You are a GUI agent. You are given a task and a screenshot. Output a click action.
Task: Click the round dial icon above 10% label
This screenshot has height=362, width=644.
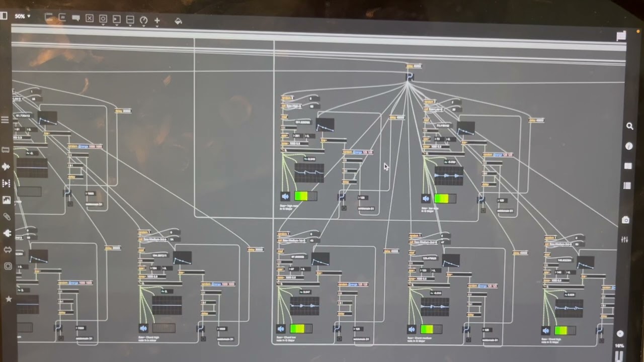[620, 334]
